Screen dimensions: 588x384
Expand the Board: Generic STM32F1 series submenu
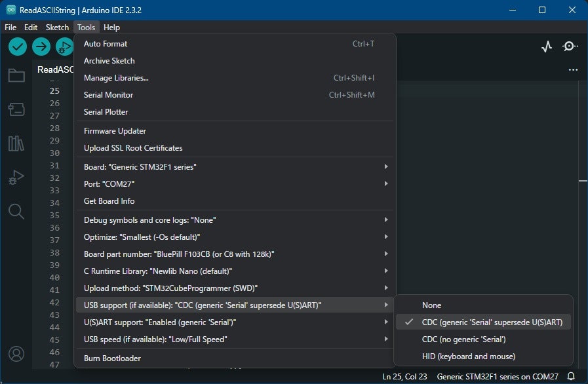pyautogui.click(x=235, y=167)
